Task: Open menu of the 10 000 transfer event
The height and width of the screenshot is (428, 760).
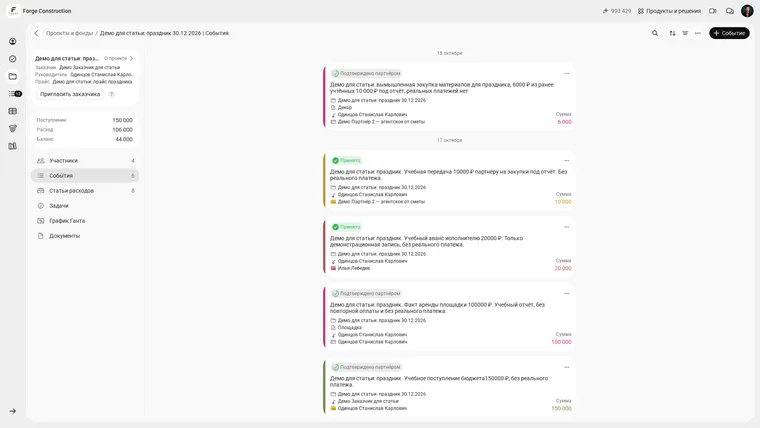Action: (x=566, y=161)
